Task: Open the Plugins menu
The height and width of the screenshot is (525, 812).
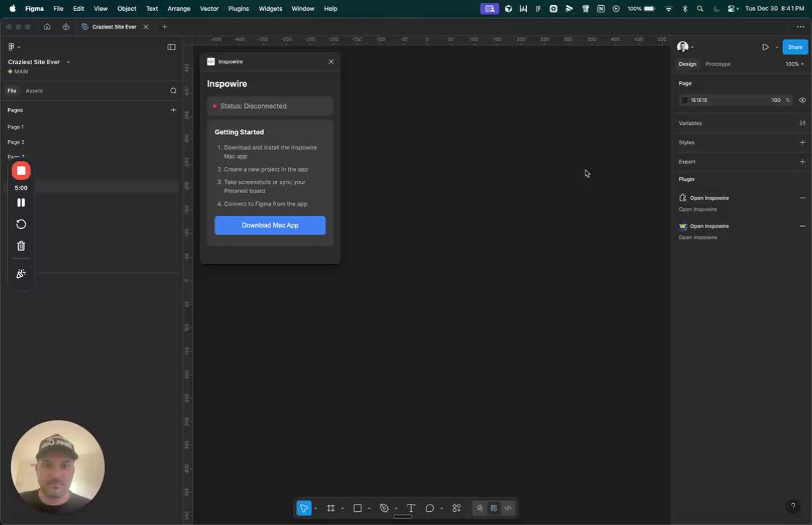Action: click(x=238, y=9)
